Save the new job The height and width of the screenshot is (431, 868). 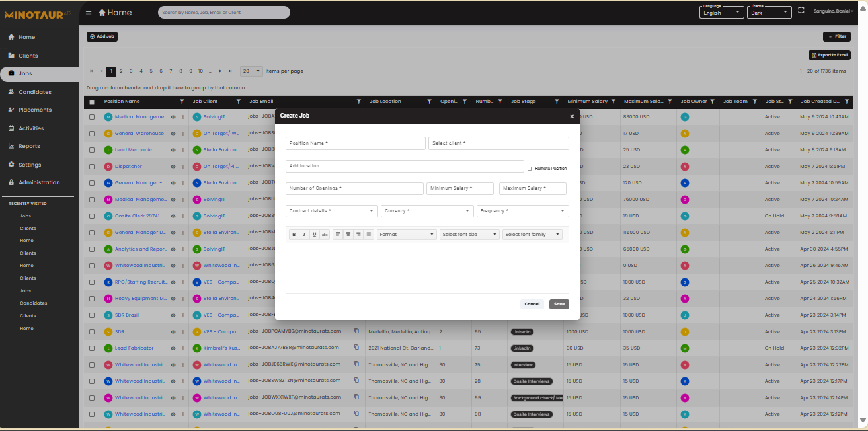(559, 304)
